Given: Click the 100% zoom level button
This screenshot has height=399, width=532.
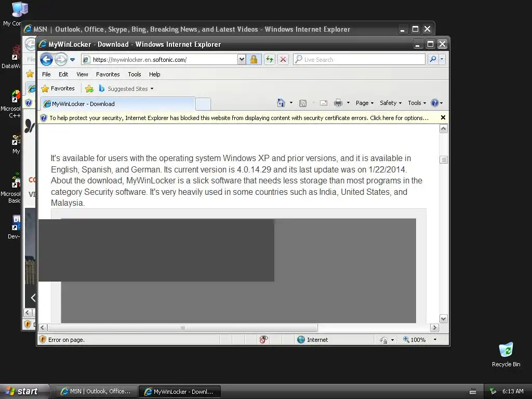Looking at the screenshot, I should (414, 340).
